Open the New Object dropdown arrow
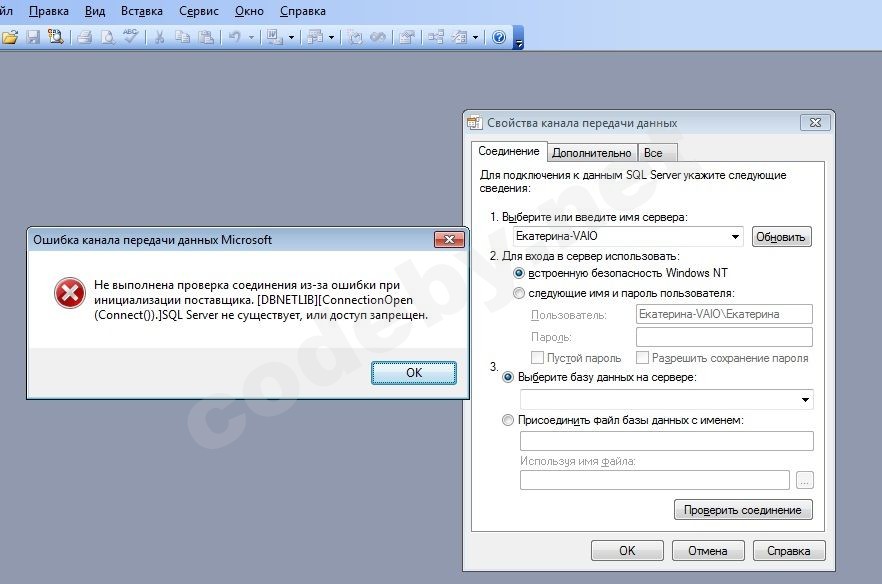Viewport: 882px width, 584px height. 475,38
